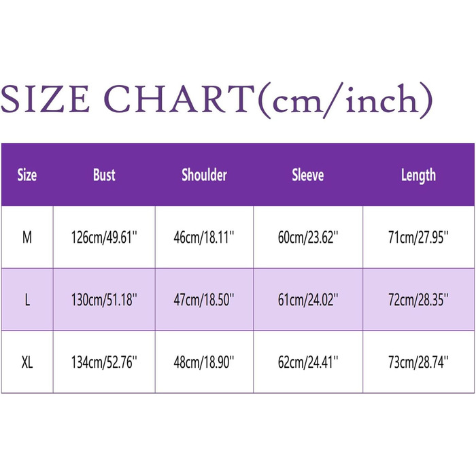
Task: Click the M size row label
Action: pos(27,237)
